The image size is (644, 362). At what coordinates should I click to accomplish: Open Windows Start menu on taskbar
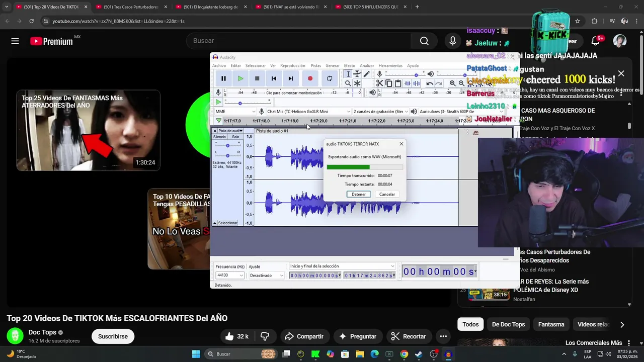click(x=196, y=354)
